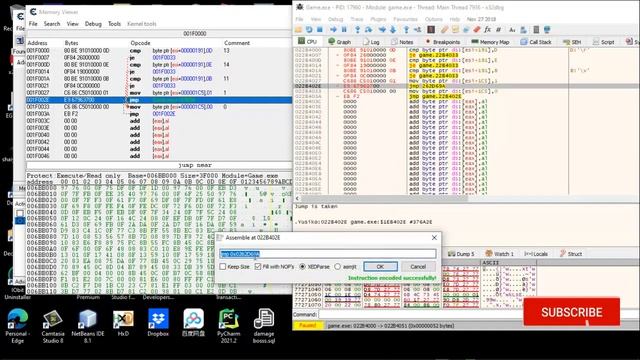Open the damage bosss.sql desktop file

click(264, 326)
